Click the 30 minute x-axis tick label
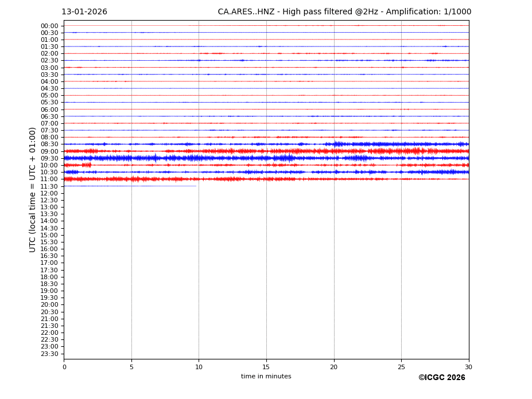The image size is (532, 399). point(468,367)
